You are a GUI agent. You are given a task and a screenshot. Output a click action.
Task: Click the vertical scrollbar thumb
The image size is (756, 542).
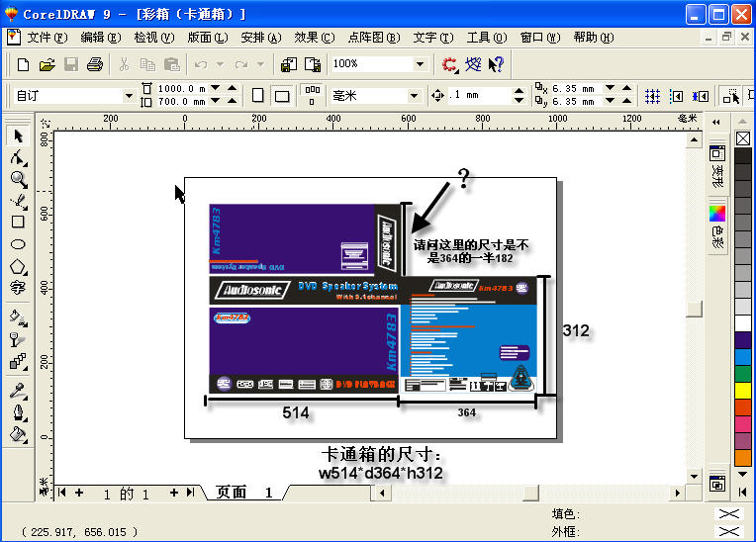pos(694,309)
